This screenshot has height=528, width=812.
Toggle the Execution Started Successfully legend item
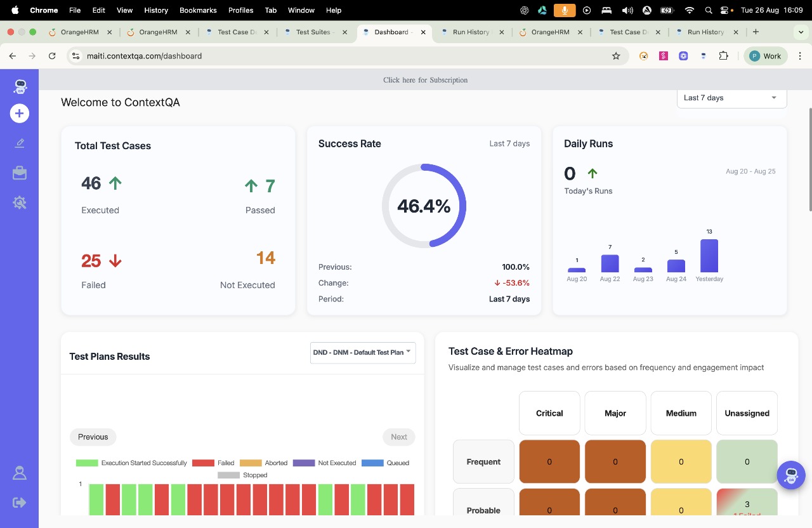point(131,463)
